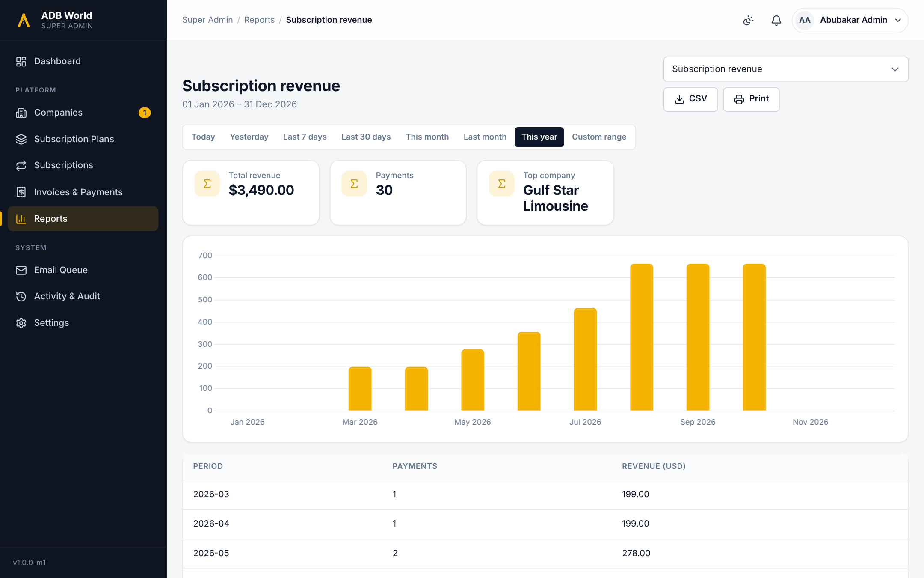Download the CSV export
This screenshot has width=924, height=578.
[x=690, y=99]
